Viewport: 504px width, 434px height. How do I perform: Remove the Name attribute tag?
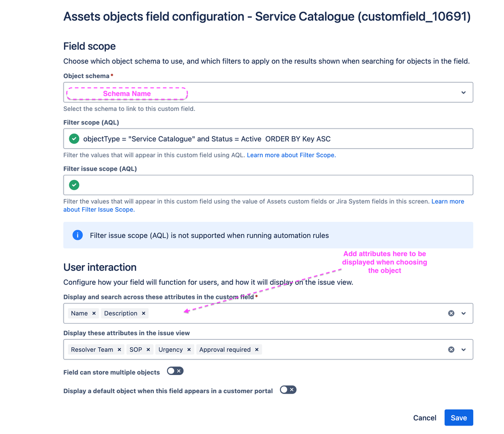[x=94, y=313]
